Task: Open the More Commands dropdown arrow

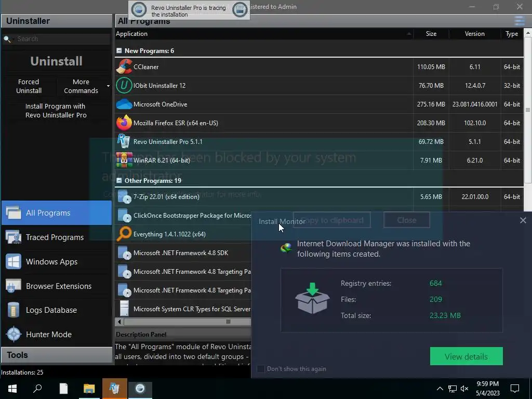Action: (108, 86)
